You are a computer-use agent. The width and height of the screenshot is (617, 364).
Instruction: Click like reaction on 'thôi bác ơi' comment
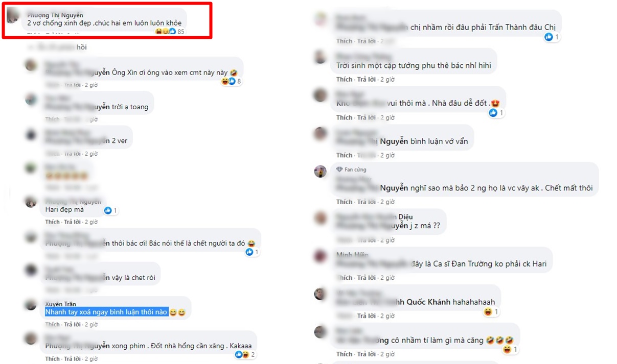point(249,252)
